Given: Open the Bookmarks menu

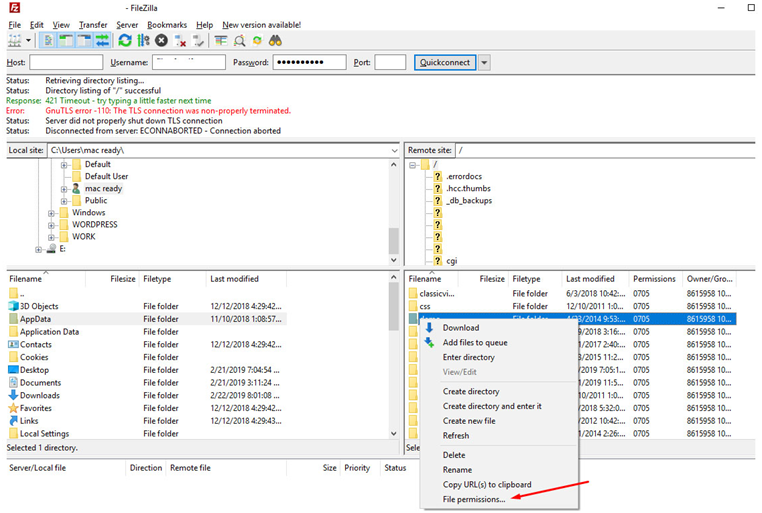Looking at the screenshot, I should point(167,25).
